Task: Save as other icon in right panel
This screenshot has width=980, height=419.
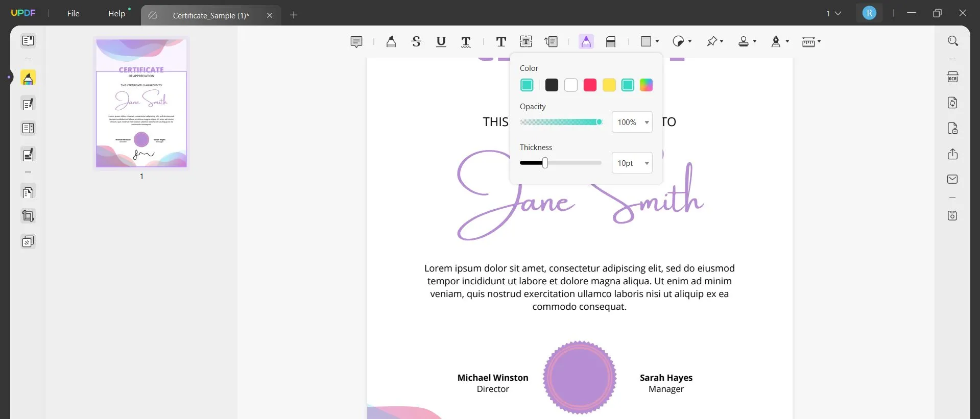Action: point(952,215)
